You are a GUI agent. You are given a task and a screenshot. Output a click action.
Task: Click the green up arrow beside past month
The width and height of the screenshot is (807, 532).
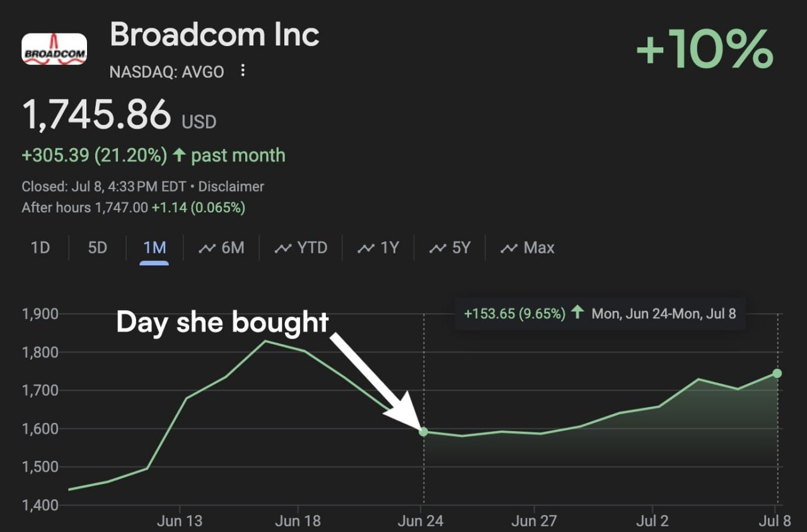click(x=179, y=155)
